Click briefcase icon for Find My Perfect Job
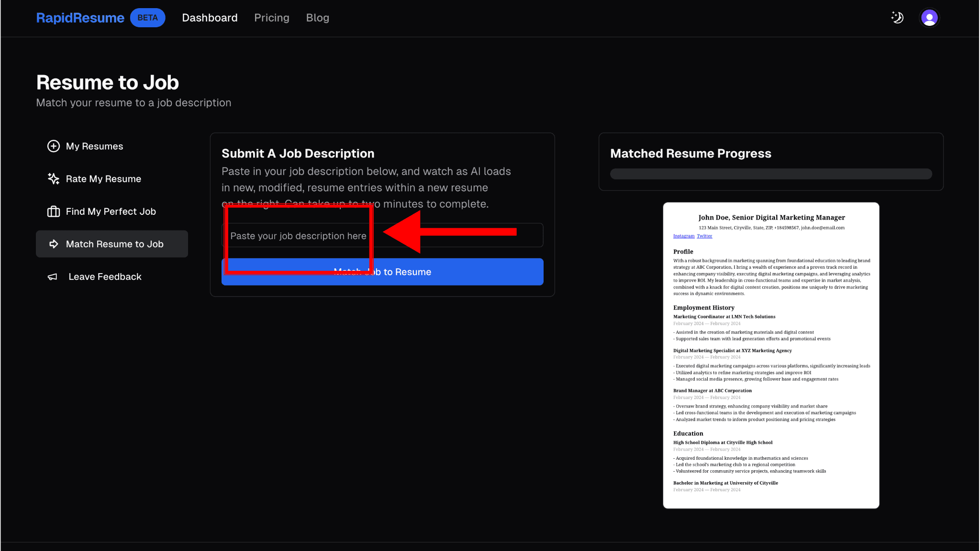 click(54, 211)
